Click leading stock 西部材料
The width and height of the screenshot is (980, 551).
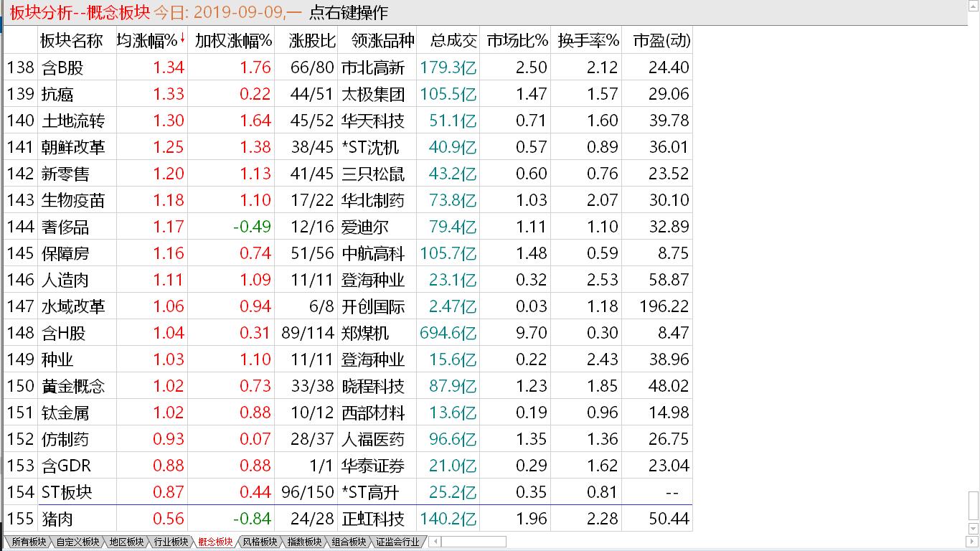pos(373,413)
